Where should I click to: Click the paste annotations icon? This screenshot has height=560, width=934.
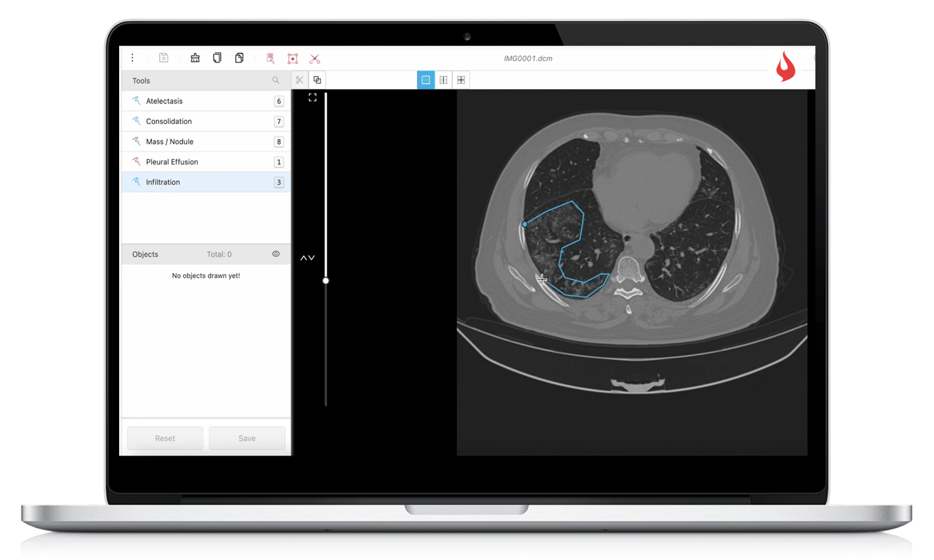click(239, 58)
